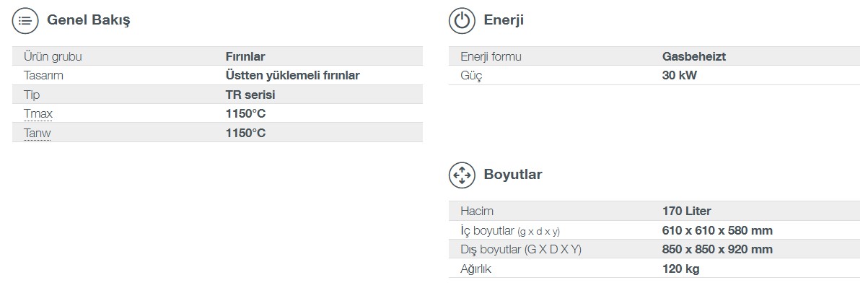Select the 30 kW power value
The image size is (868, 288).
(680, 75)
